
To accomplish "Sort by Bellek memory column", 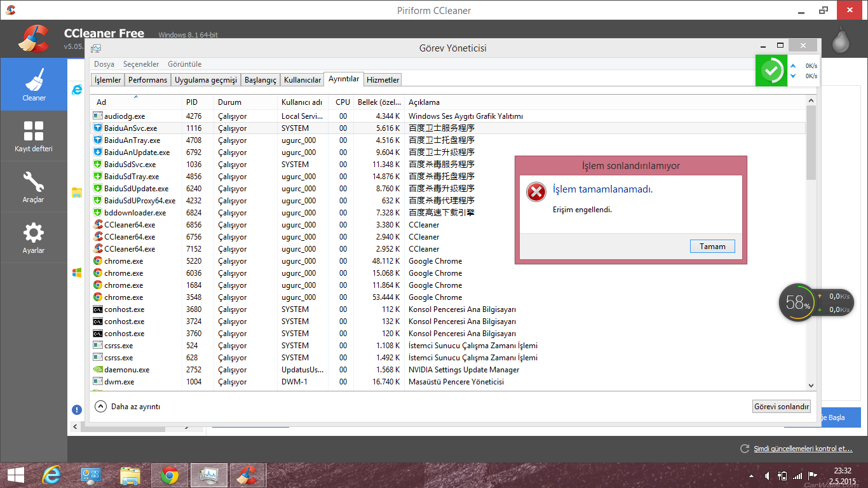I will (379, 102).
